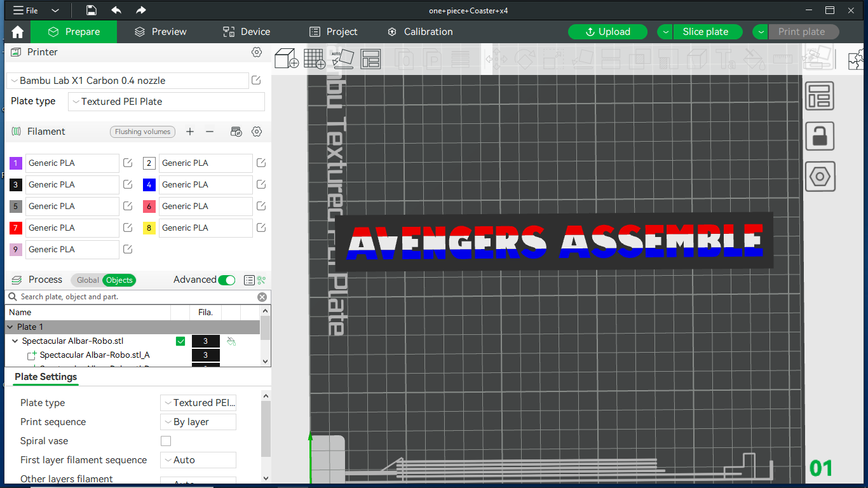Viewport: 868px width, 488px height.
Task: Edit preset of filament 9
Action: (x=128, y=250)
